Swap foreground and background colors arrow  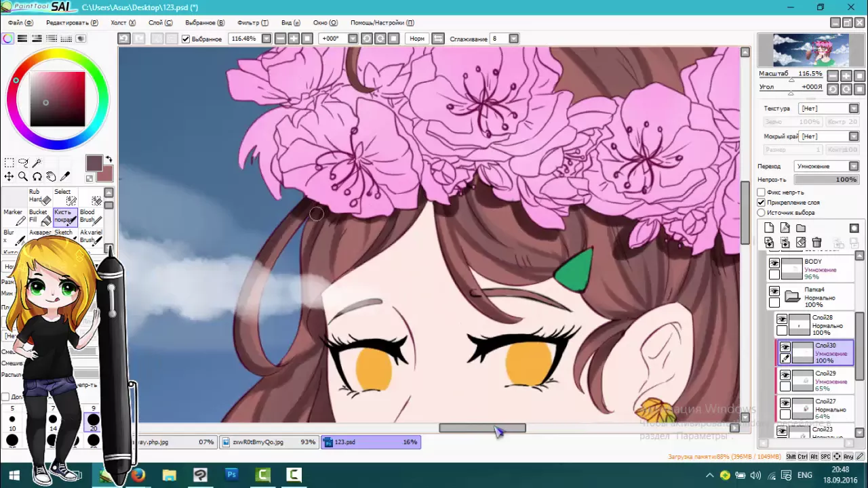coord(108,160)
